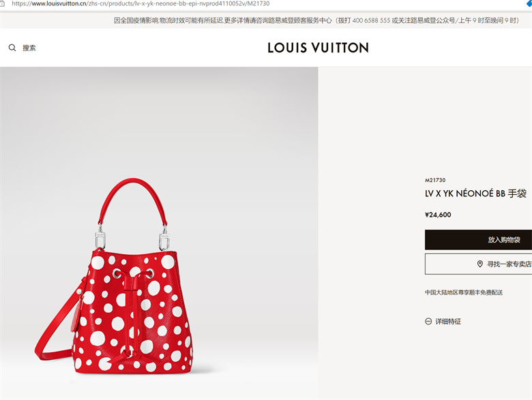This screenshot has width=532, height=400.
Task: Click the search magnifier icon
Action: (12, 48)
